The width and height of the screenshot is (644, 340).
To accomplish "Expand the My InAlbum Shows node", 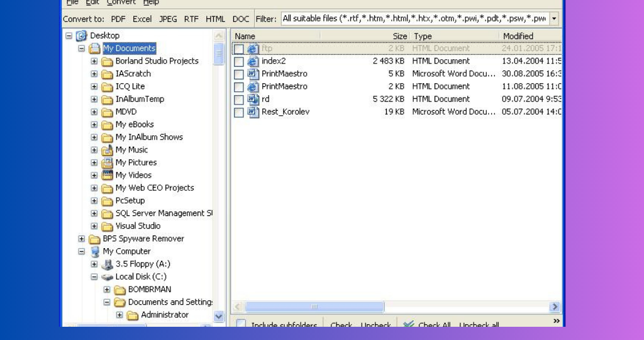I will [94, 137].
